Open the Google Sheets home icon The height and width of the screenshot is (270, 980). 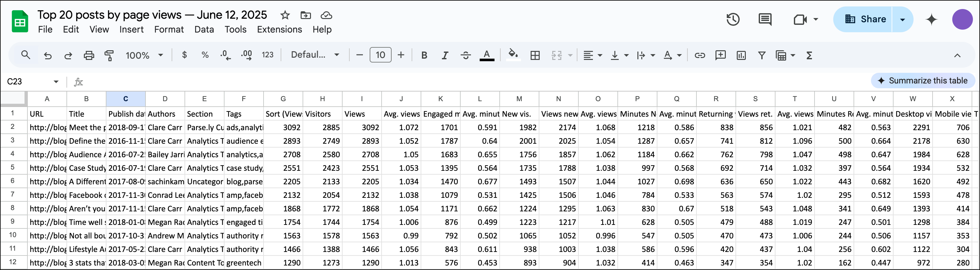20,21
